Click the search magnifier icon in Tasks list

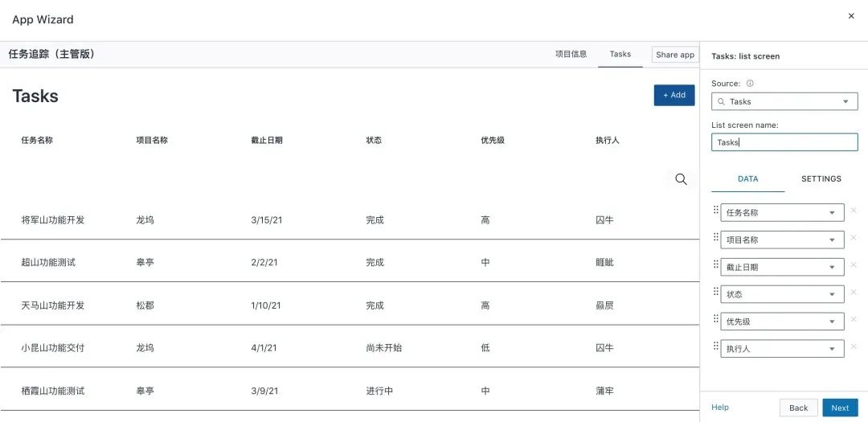[681, 179]
